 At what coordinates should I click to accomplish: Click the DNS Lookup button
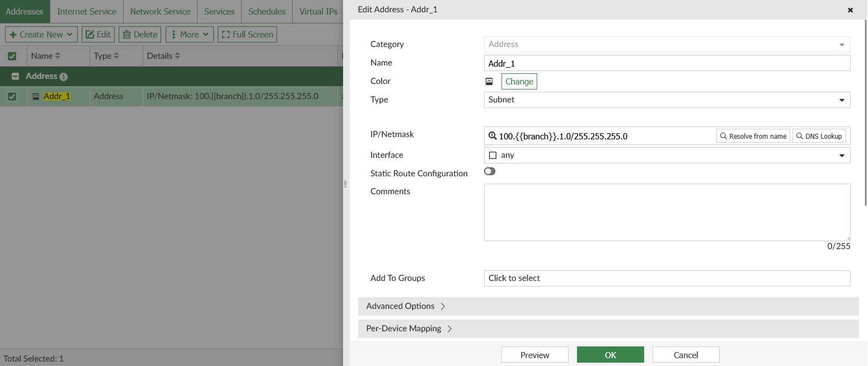pyautogui.click(x=819, y=136)
